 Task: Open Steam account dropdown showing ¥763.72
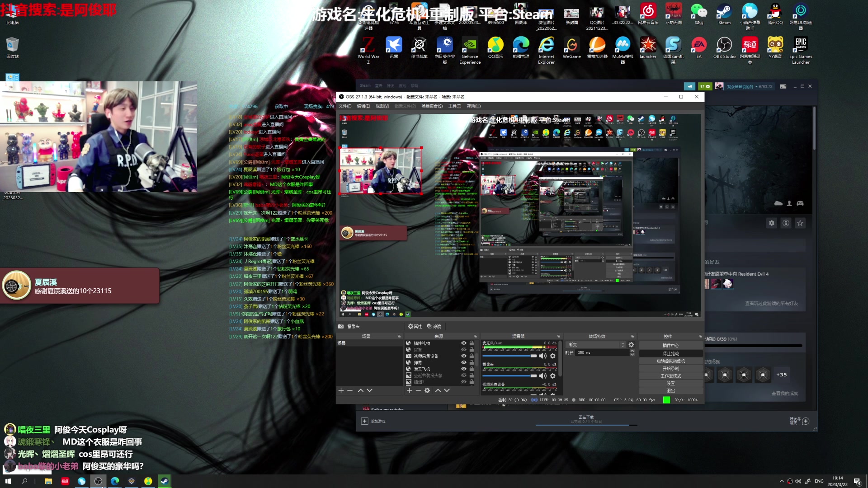tap(750, 86)
